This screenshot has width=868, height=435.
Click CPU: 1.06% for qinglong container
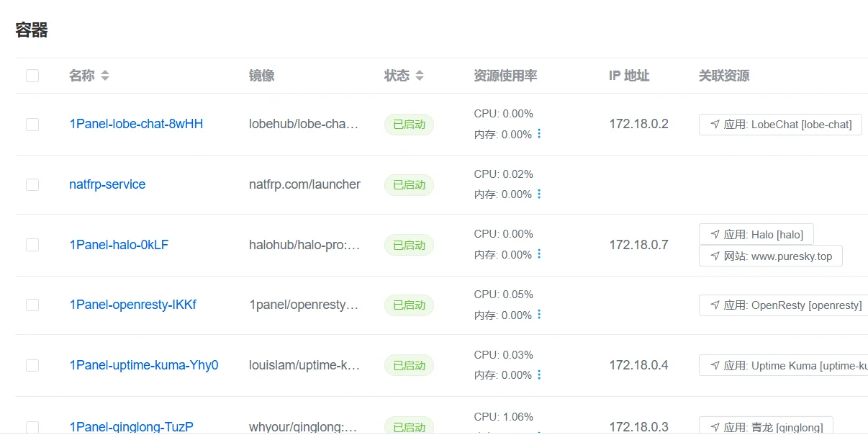(504, 416)
